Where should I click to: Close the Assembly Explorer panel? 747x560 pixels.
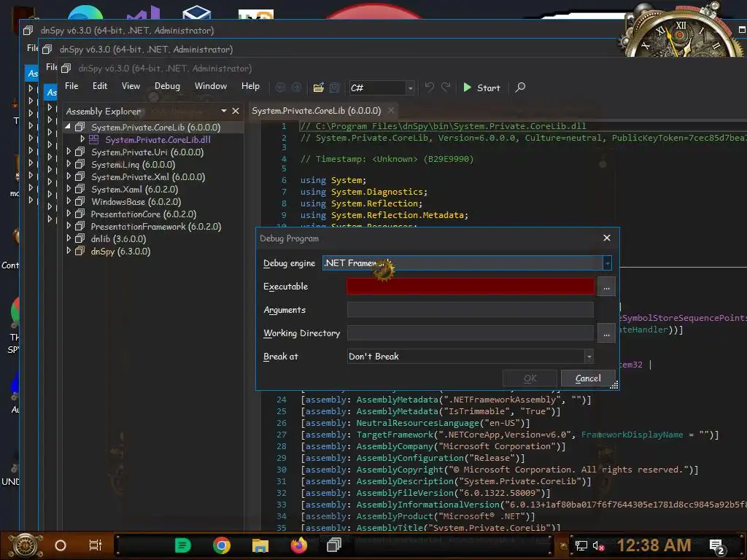pyautogui.click(x=236, y=111)
